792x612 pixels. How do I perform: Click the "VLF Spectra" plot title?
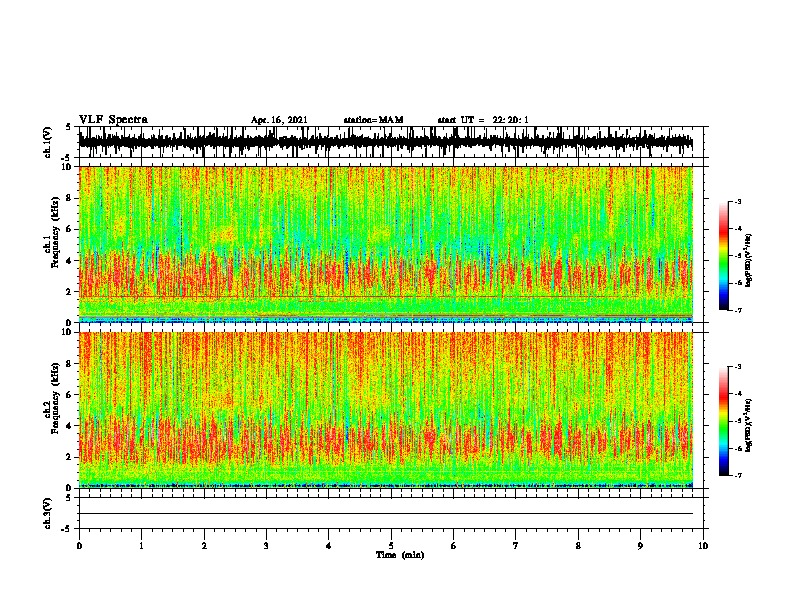click(x=113, y=120)
